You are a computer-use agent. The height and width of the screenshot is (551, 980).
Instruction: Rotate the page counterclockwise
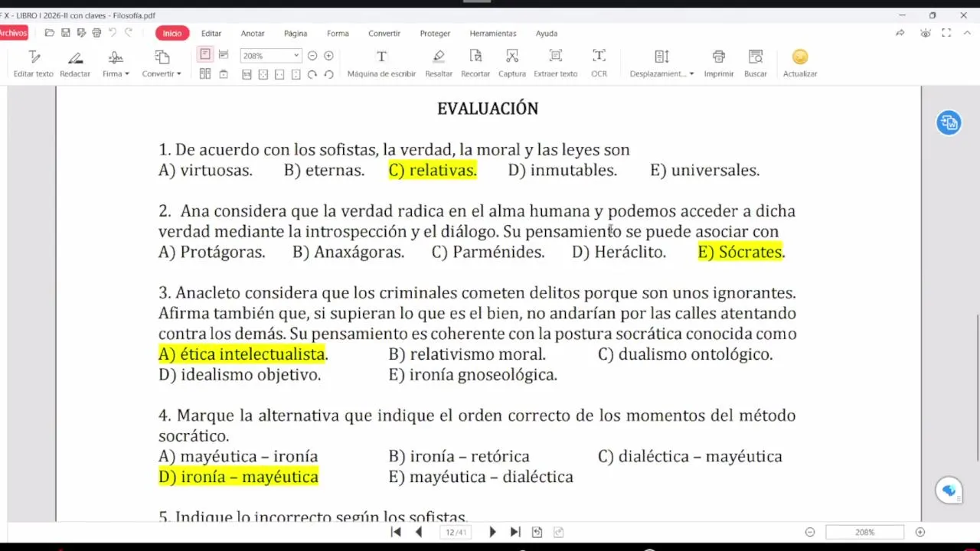click(x=328, y=74)
